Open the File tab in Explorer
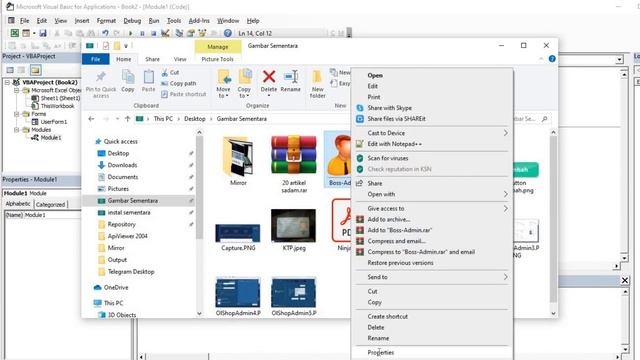 pyautogui.click(x=96, y=59)
